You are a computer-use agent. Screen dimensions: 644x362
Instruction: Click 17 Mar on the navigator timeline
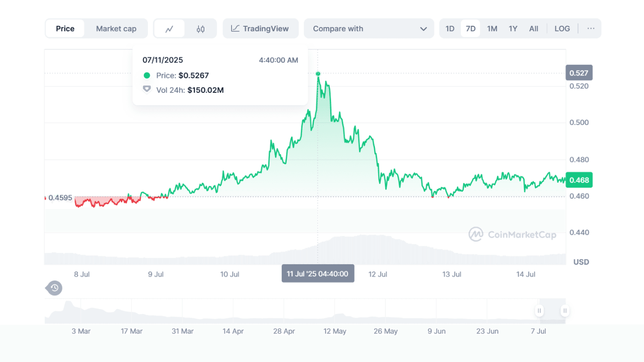click(131, 331)
